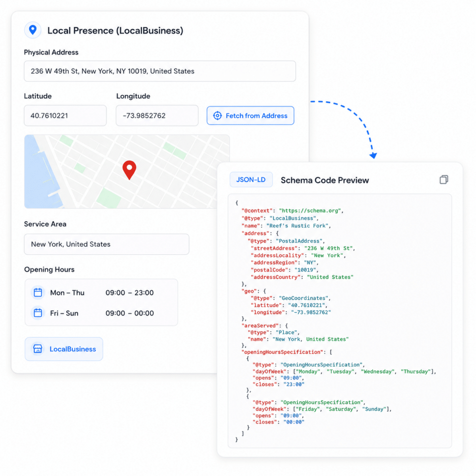This screenshot has height=476, width=476.
Task: Click the "Reef's Rustic Fork" name value
Action: point(297,226)
